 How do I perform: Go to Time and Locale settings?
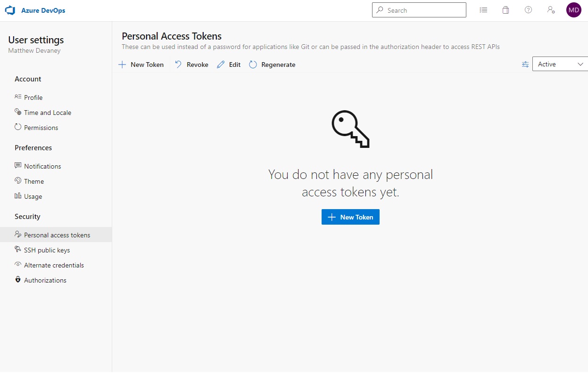(x=47, y=113)
